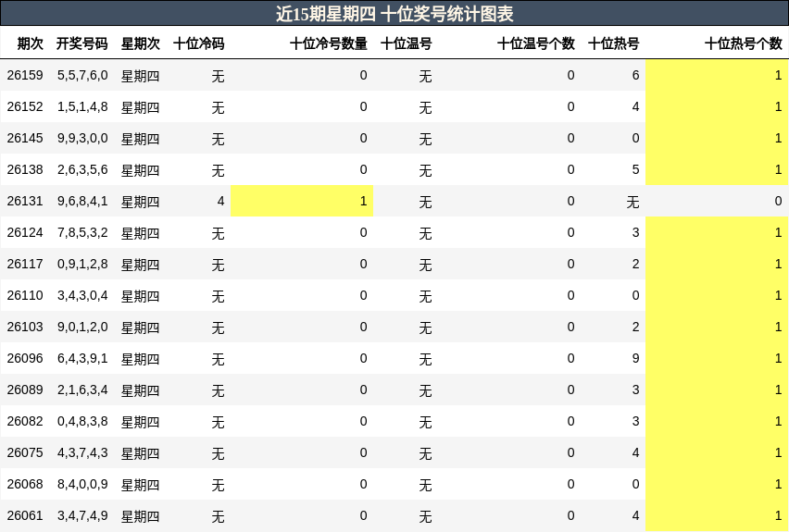Click period number 26117
The width and height of the screenshot is (789, 532).
pyautogui.click(x=25, y=264)
